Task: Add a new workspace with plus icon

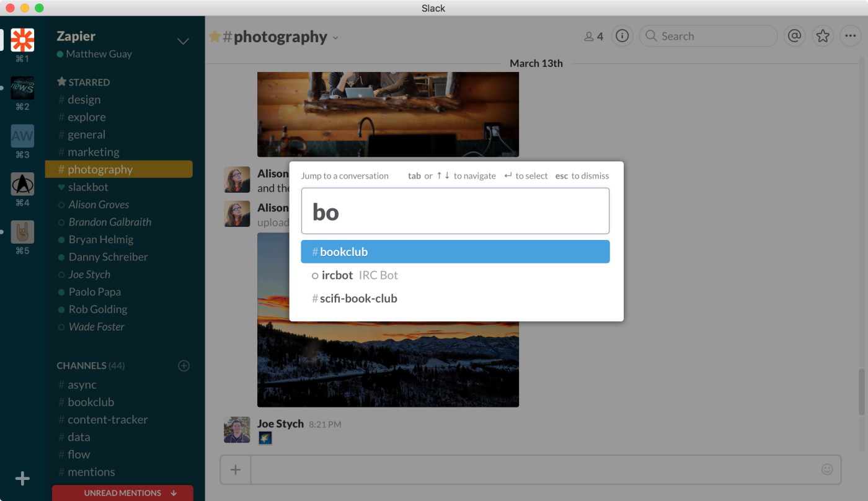Action: 22,479
